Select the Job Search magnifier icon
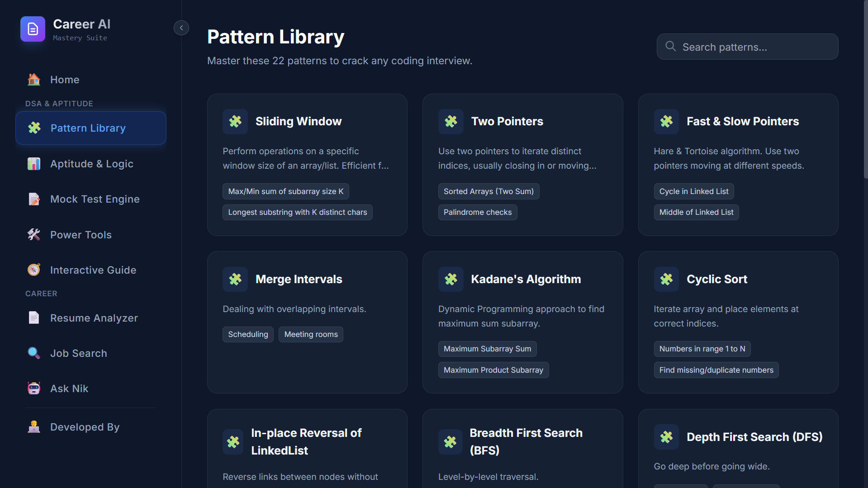 (33, 353)
